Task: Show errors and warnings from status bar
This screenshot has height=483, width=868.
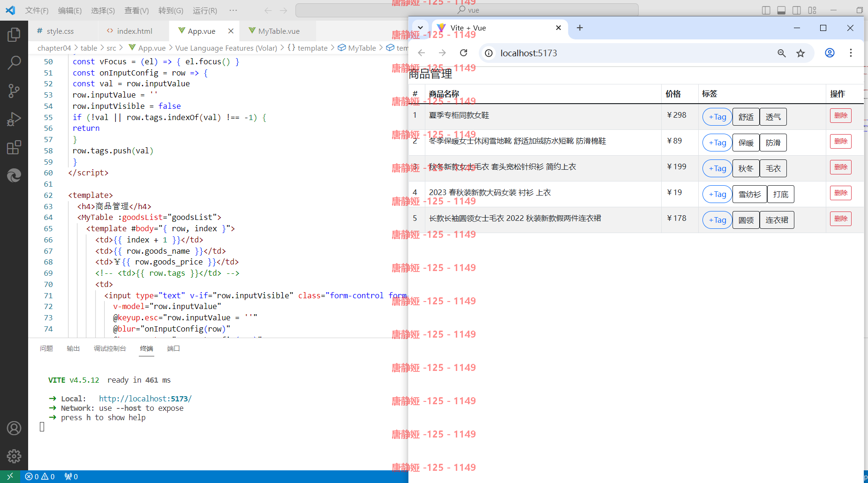Action: [40, 476]
